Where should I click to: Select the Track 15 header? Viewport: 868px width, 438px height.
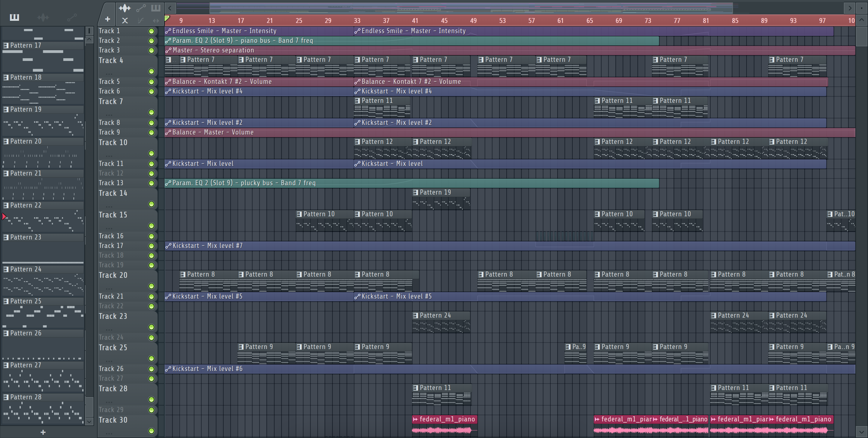127,221
